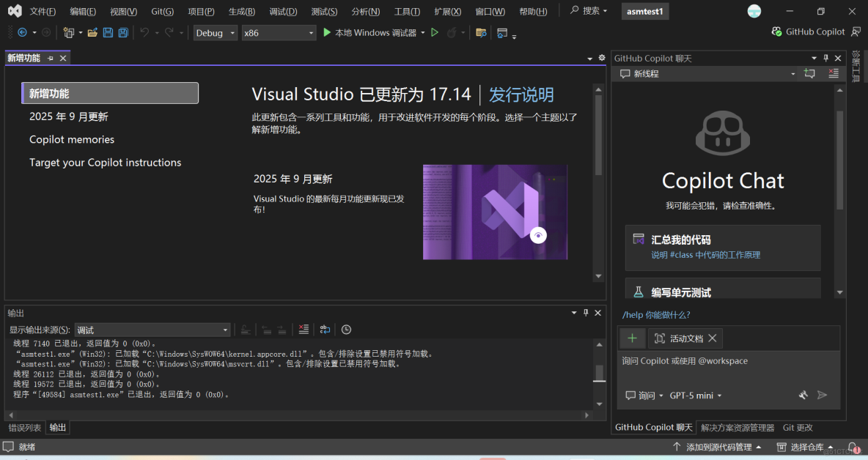868x460 pixels.
Task: Open the 发行说明 link
Action: tap(521, 94)
